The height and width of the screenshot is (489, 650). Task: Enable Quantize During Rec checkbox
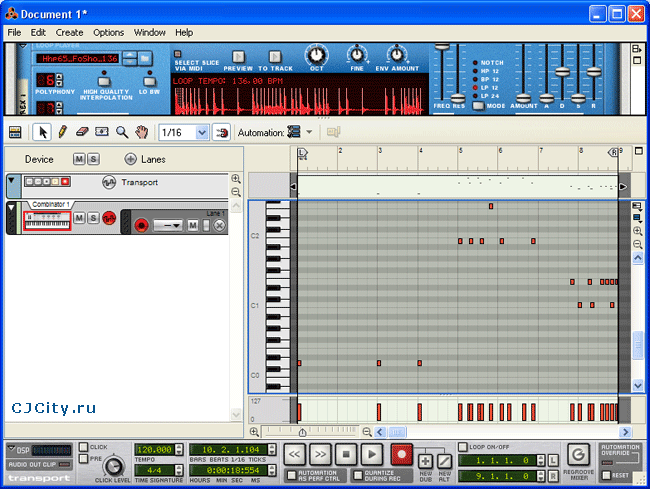[358, 475]
